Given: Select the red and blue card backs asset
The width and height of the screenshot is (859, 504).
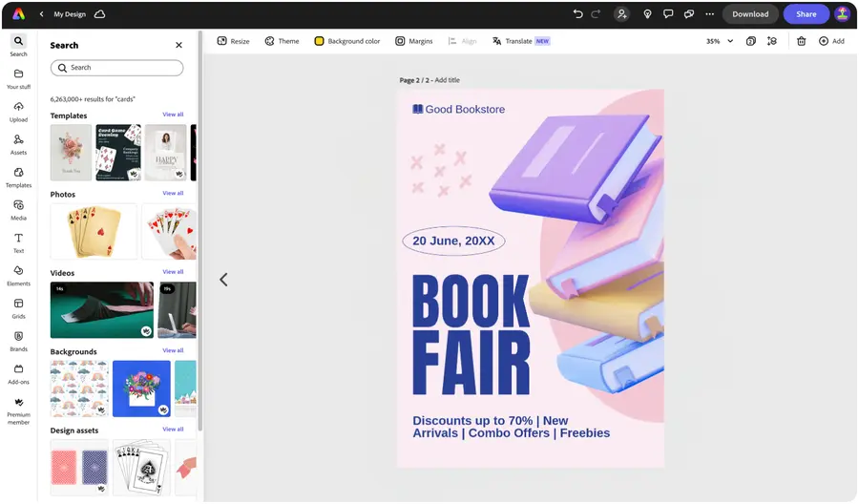Looking at the screenshot, I should click(79, 468).
